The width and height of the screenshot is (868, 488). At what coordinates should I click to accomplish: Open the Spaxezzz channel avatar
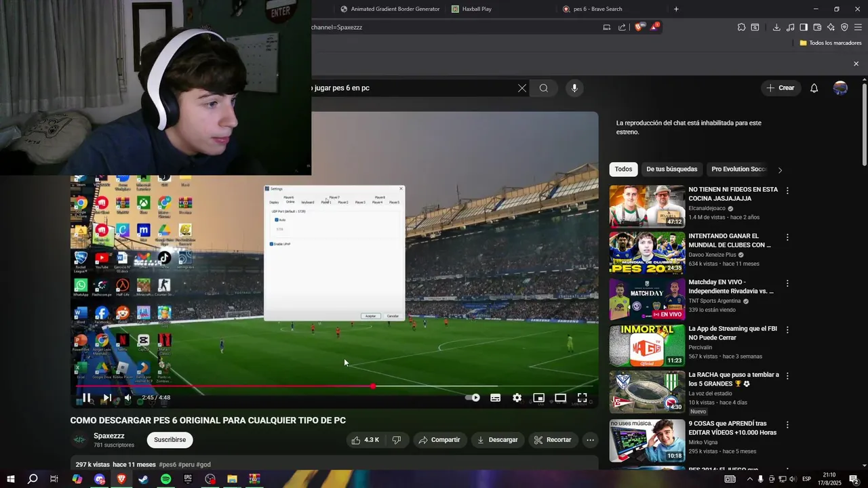[79, 440]
